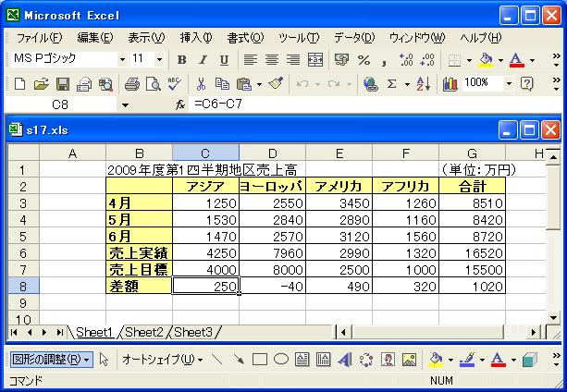
Task: Decrease decimal places
Action: (427, 60)
